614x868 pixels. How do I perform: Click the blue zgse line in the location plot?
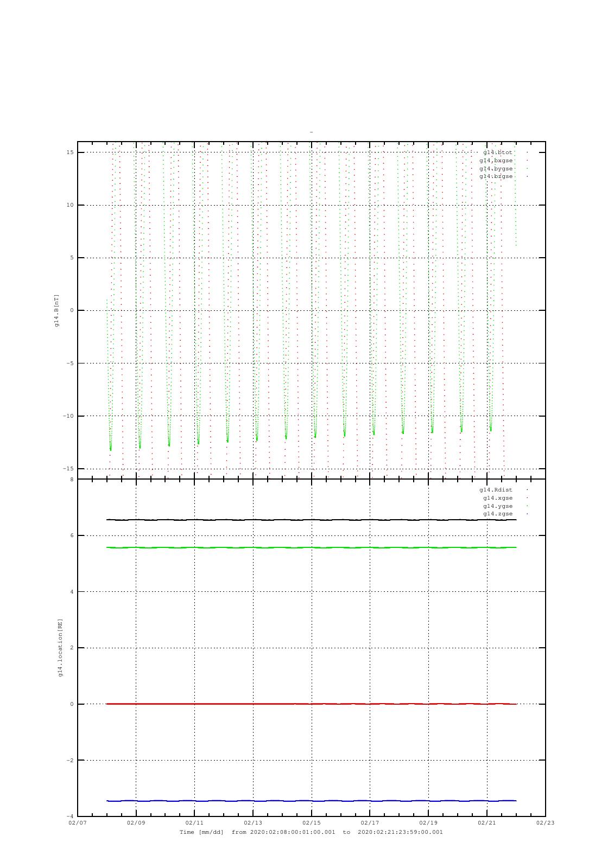click(x=312, y=801)
